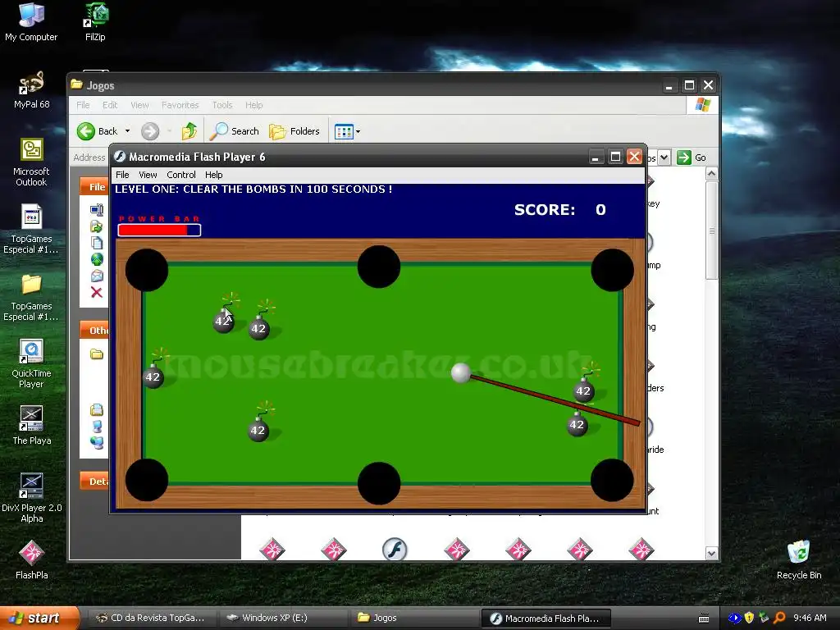Open the Flash Player Control menu
This screenshot has width=840, height=630.
[x=181, y=175]
